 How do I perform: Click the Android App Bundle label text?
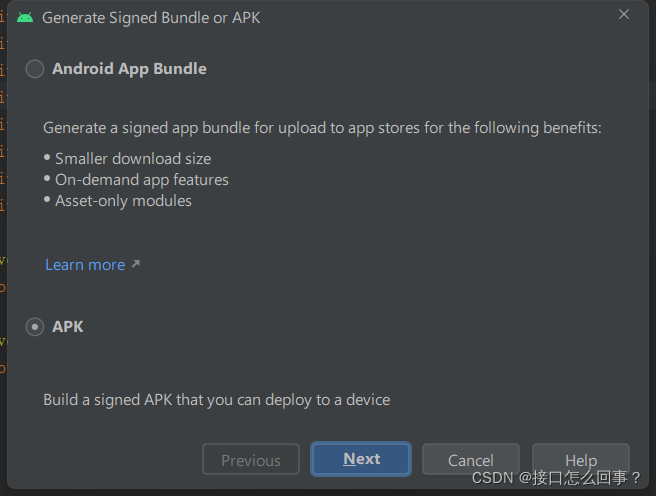tap(129, 69)
